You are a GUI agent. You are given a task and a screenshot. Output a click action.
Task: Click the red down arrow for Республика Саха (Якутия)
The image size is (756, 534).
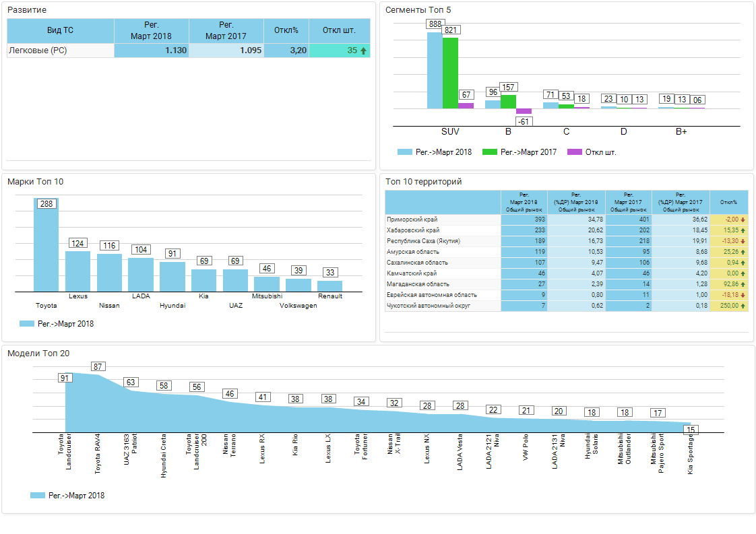click(743, 241)
